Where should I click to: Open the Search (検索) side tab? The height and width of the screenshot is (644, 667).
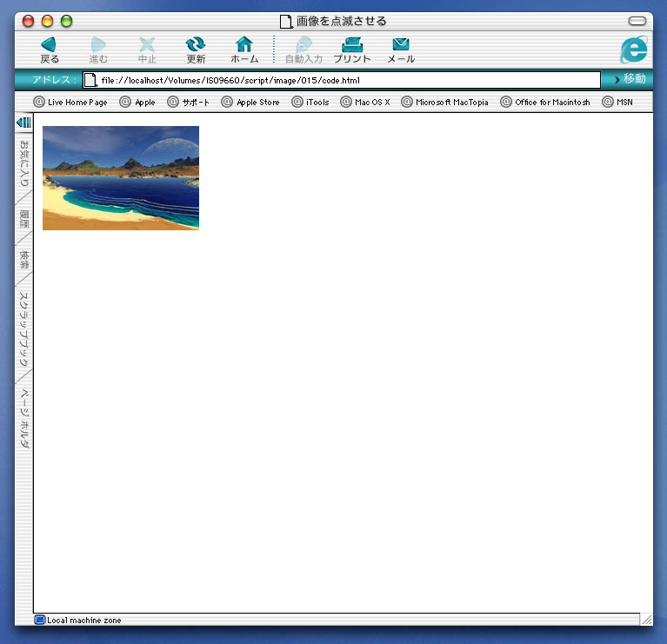(x=24, y=259)
